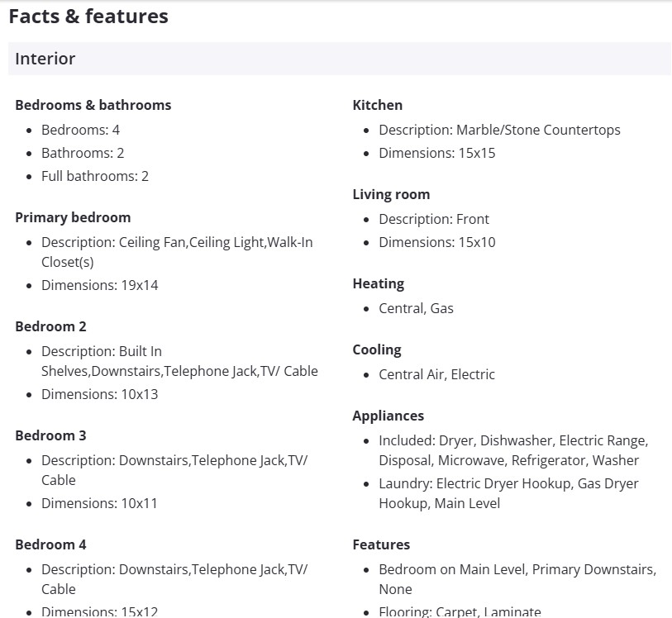Click the Interior section header bar
The height and width of the screenshot is (618, 672).
tap(339, 59)
